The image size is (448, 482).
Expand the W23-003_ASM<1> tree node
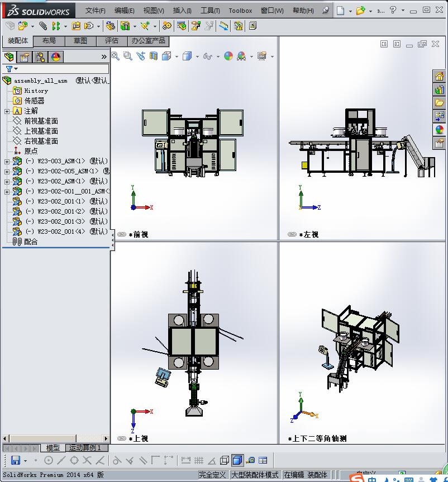click(7, 162)
